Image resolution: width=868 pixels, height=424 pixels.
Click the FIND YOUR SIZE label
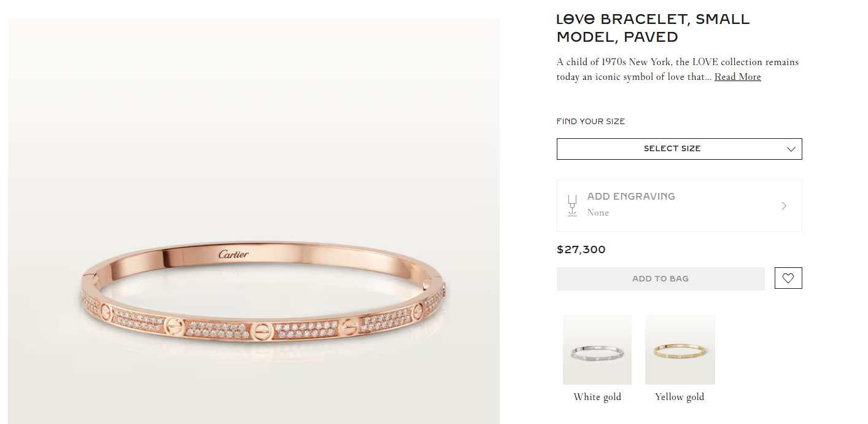[x=591, y=122]
